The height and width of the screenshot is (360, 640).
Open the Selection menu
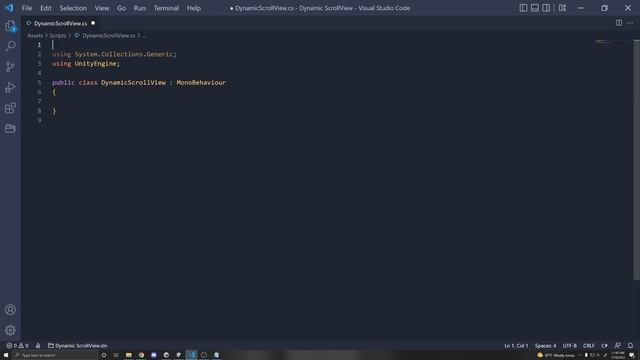pos(73,8)
